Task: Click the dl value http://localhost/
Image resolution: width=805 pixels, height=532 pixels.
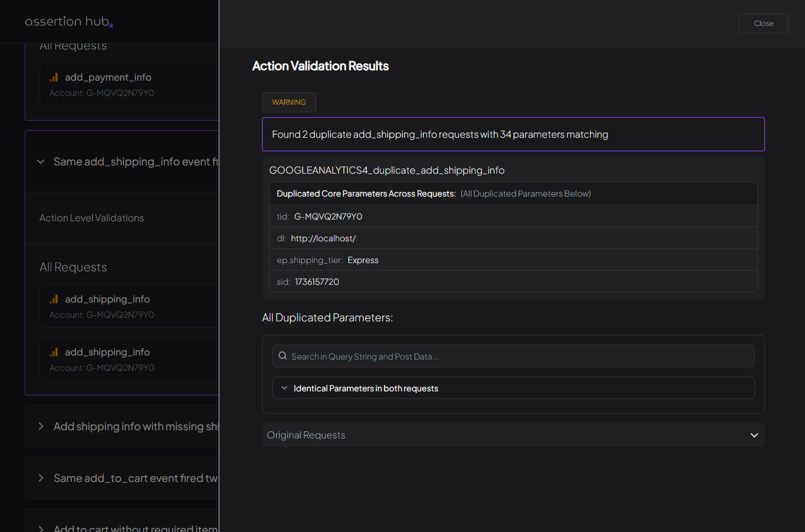Action: [x=323, y=238]
